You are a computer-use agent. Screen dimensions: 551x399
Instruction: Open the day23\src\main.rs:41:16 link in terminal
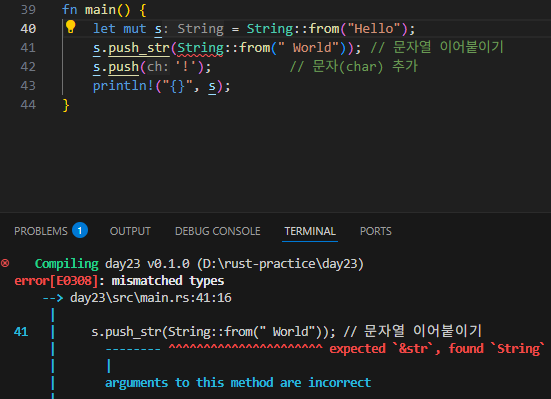click(151, 298)
